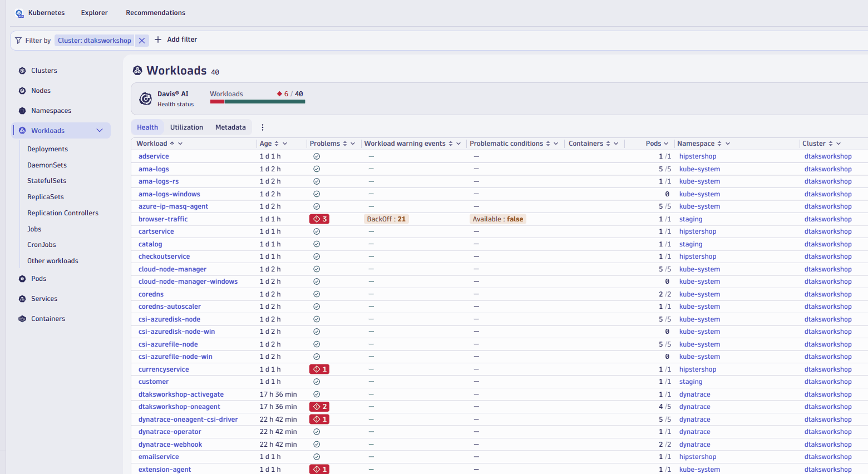The height and width of the screenshot is (474, 868).
Task: Click the Pods icon in the sidebar
Action: [22, 279]
